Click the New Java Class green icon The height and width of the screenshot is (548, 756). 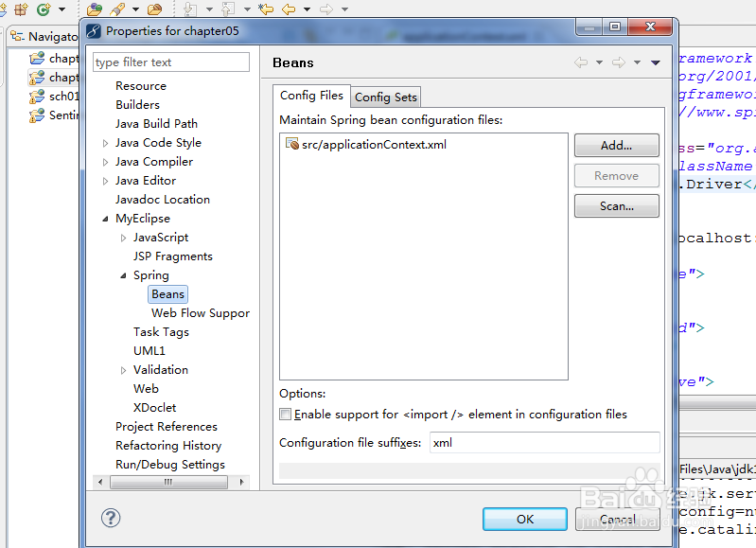[44, 9]
